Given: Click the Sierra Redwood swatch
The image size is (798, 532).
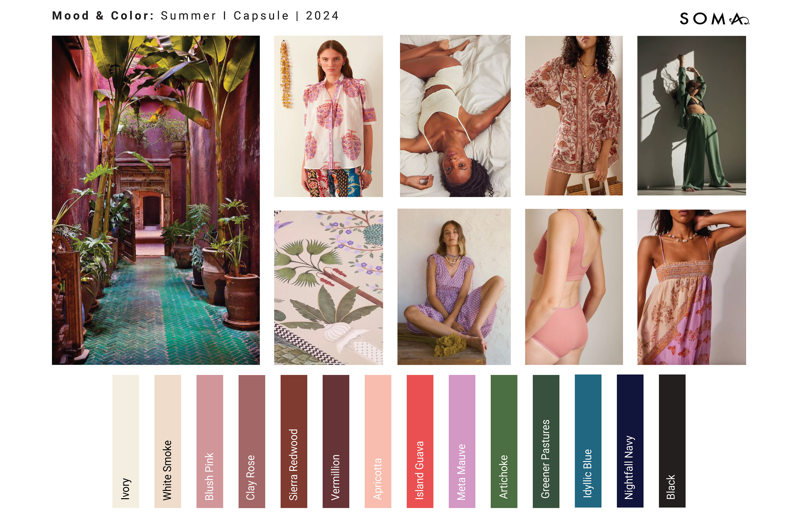Looking at the screenshot, I should tap(294, 441).
